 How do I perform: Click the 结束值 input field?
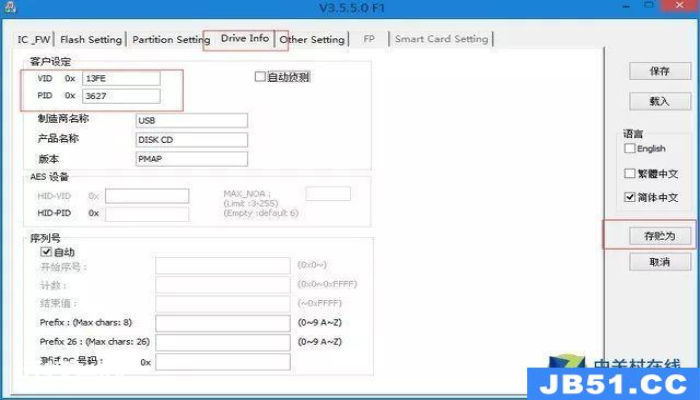coord(223,304)
